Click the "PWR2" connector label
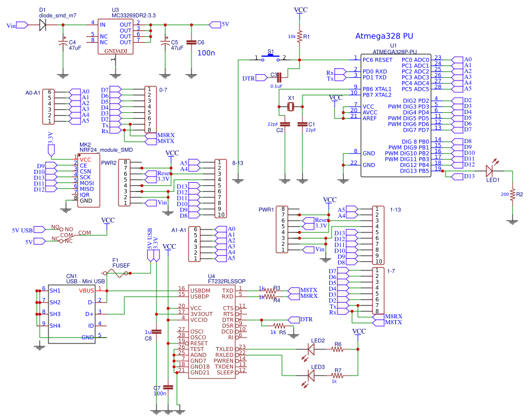Viewport: 529px width, 420px height. pos(109,163)
